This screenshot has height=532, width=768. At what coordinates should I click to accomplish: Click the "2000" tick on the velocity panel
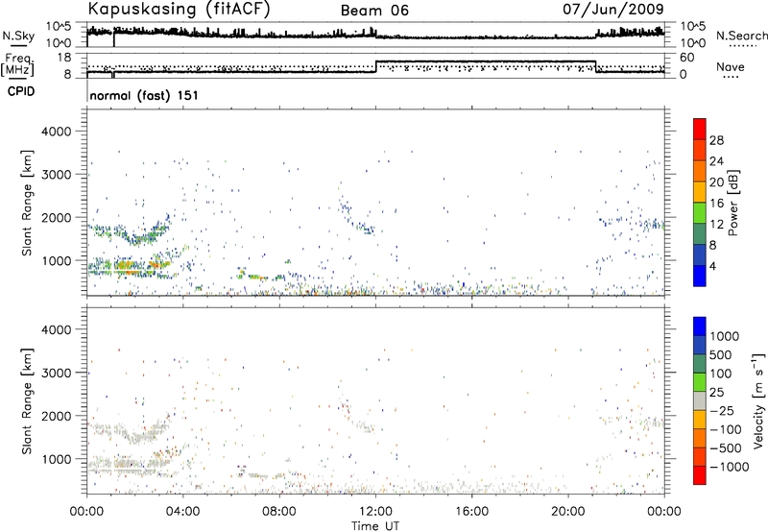56,416
